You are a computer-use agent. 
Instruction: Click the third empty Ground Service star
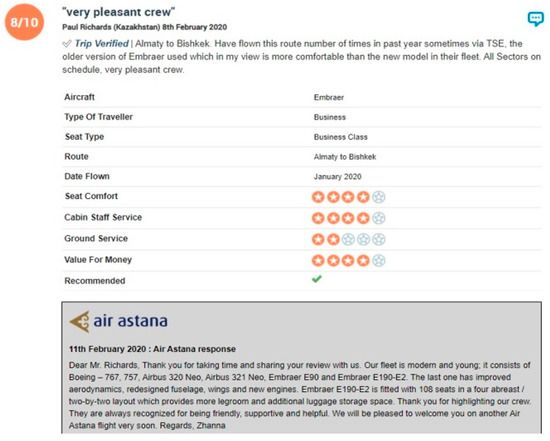click(378, 239)
